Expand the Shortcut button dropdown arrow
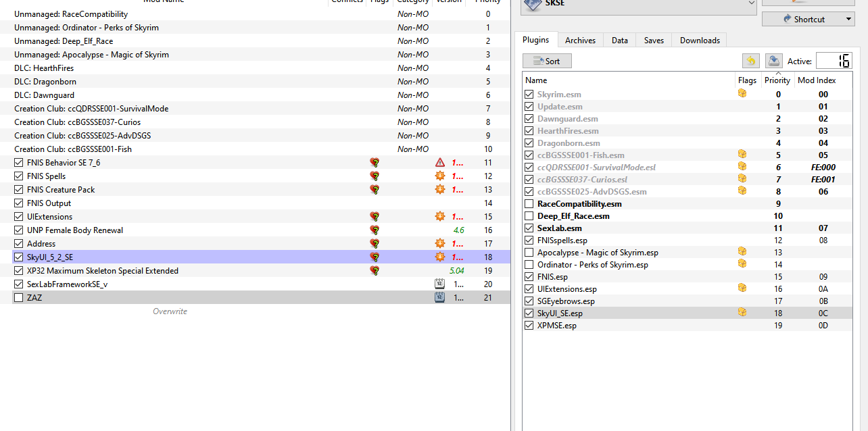 pos(848,20)
